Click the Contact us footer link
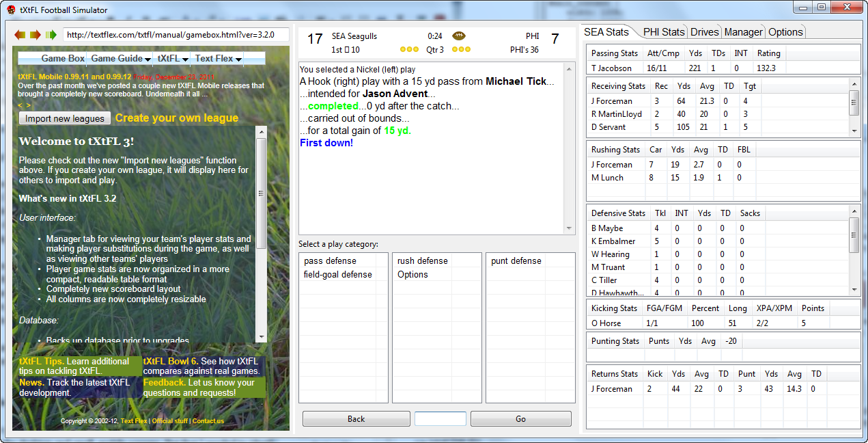Image resolution: width=868 pixels, height=443 pixels. [x=208, y=421]
